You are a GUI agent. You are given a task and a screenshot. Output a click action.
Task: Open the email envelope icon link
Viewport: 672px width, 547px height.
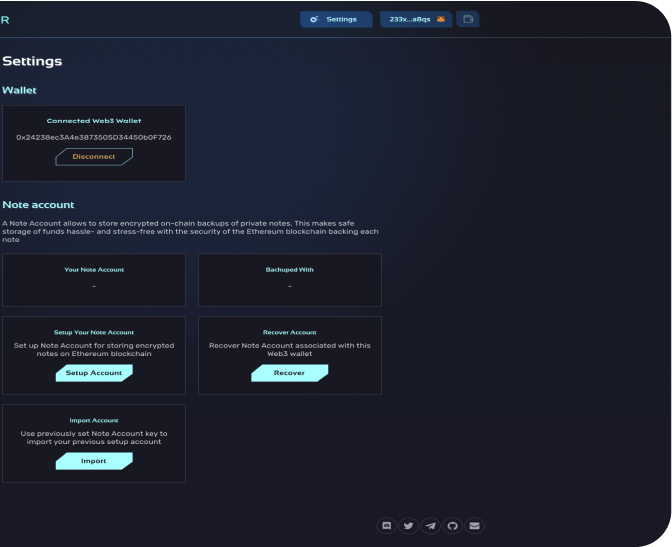(474, 526)
